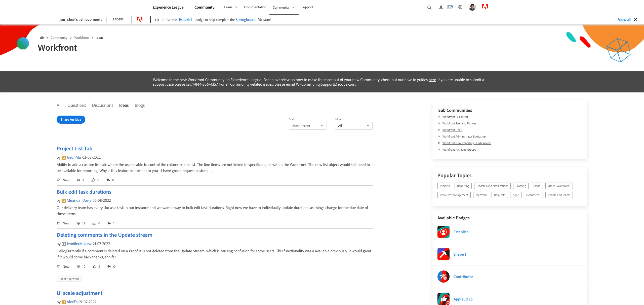Viewport: 644px width, 305px height.
Task: Click the breadcrumb home folder icon
Action: pos(42,38)
